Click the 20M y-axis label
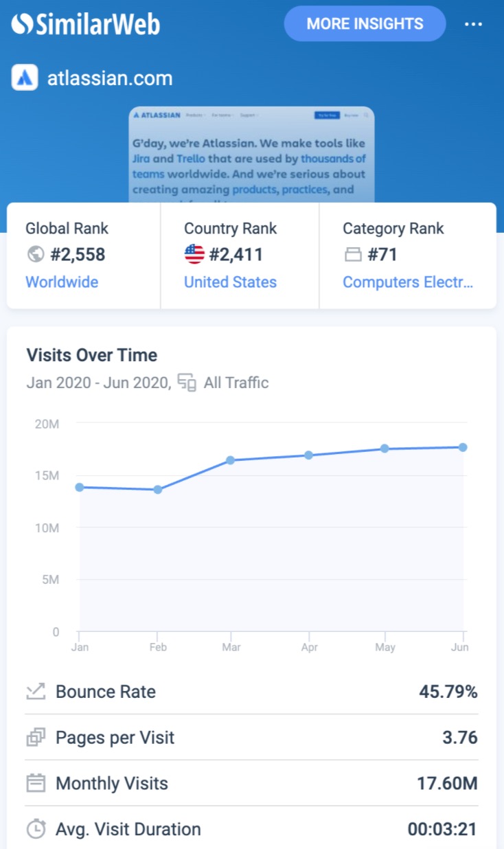 (47, 424)
